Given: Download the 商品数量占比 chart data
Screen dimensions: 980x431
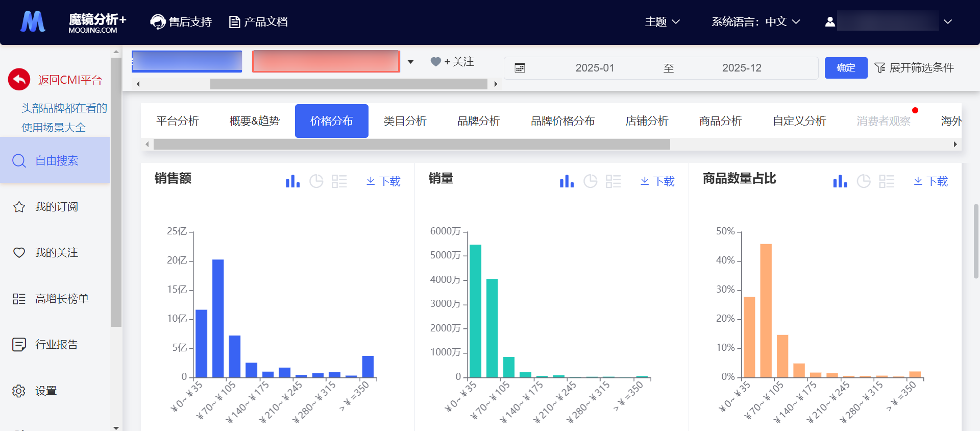Looking at the screenshot, I should (930, 181).
